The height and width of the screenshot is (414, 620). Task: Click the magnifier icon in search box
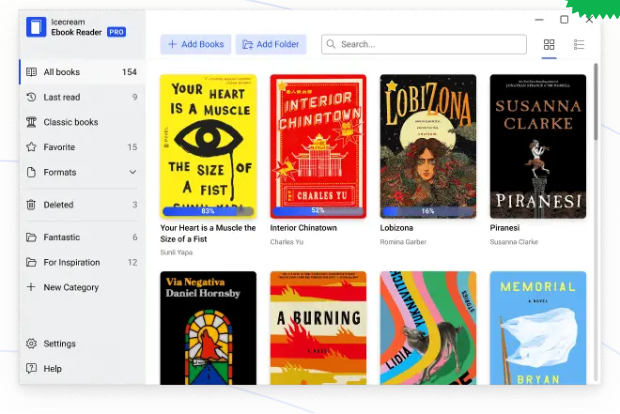pyautogui.click(x=331, y=44)
